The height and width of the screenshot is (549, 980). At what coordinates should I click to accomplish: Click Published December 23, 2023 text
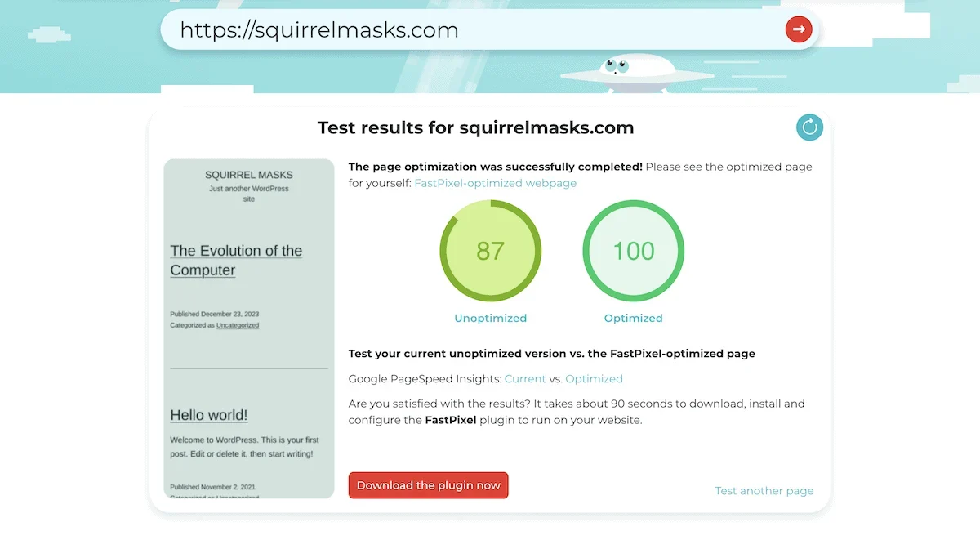[214, 314]
